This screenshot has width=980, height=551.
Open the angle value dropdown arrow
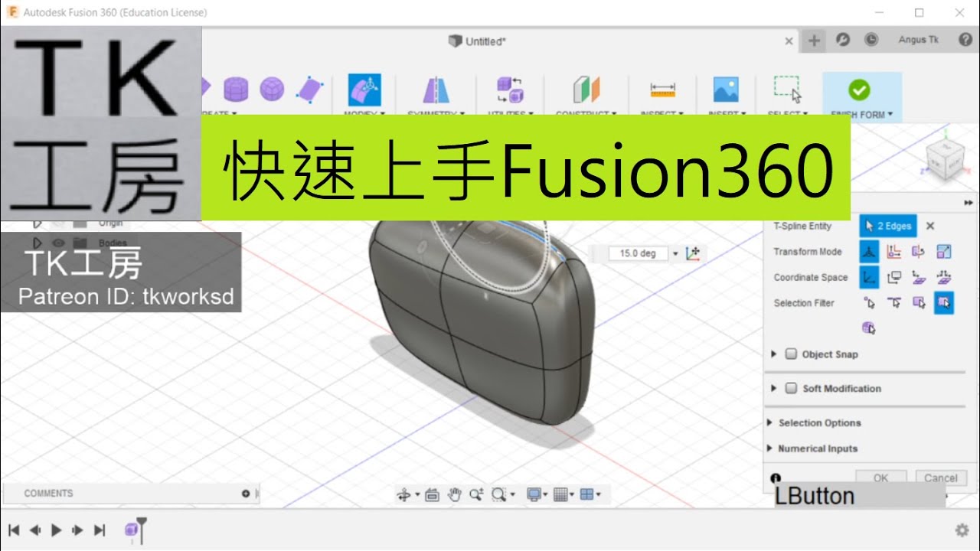coord(675,253)
